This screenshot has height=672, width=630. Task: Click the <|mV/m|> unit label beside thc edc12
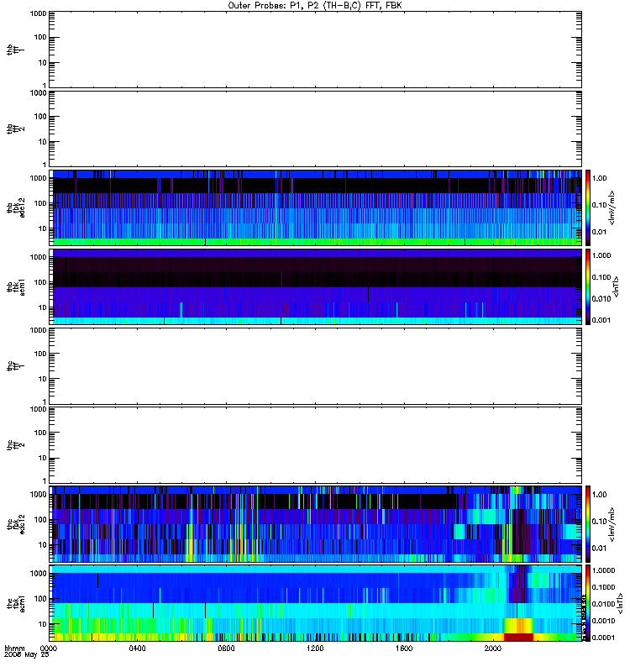612,524
